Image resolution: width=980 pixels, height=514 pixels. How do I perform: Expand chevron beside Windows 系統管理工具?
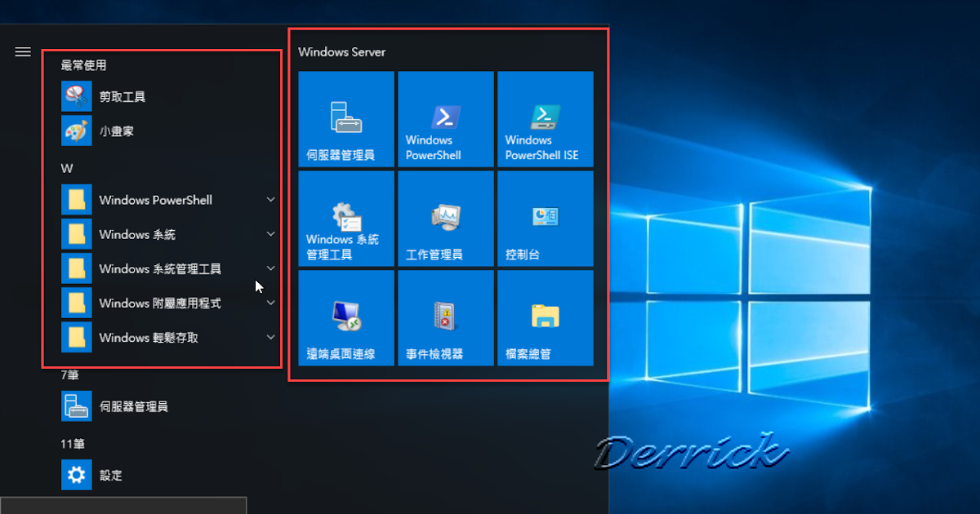(271, 268)
